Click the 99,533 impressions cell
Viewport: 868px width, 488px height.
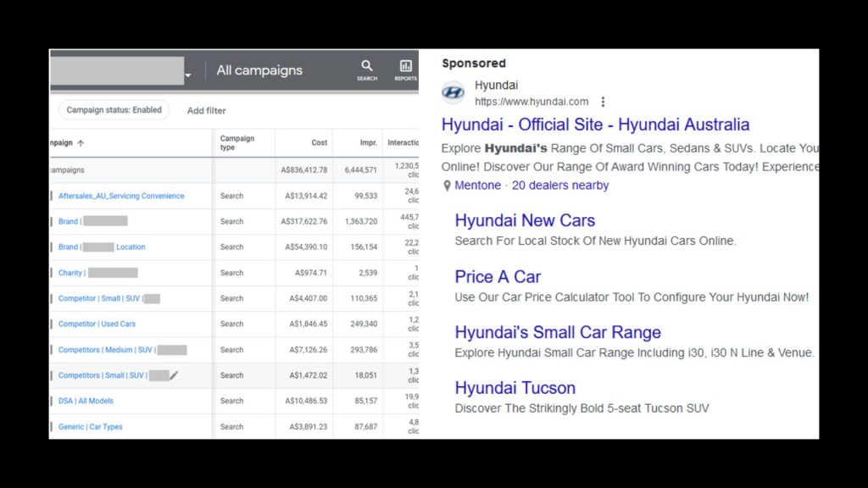tap(366, 196)
